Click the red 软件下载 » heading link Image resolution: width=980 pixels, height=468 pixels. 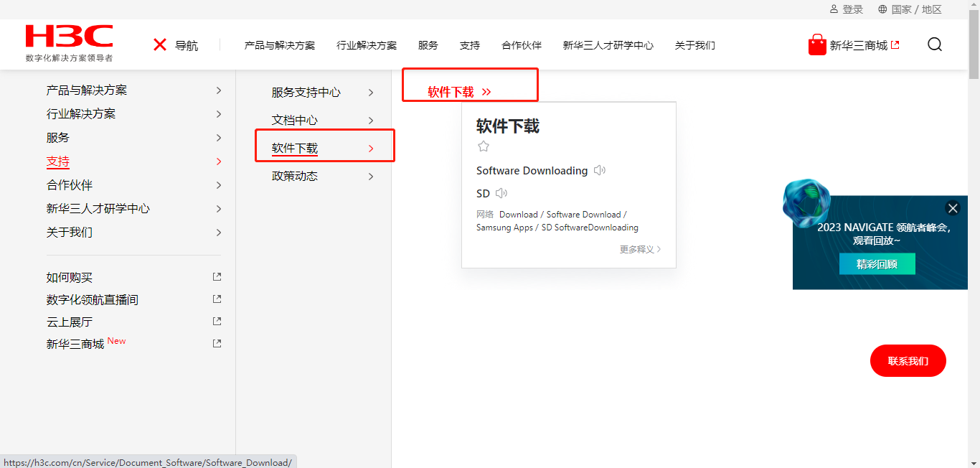[460, 92]
